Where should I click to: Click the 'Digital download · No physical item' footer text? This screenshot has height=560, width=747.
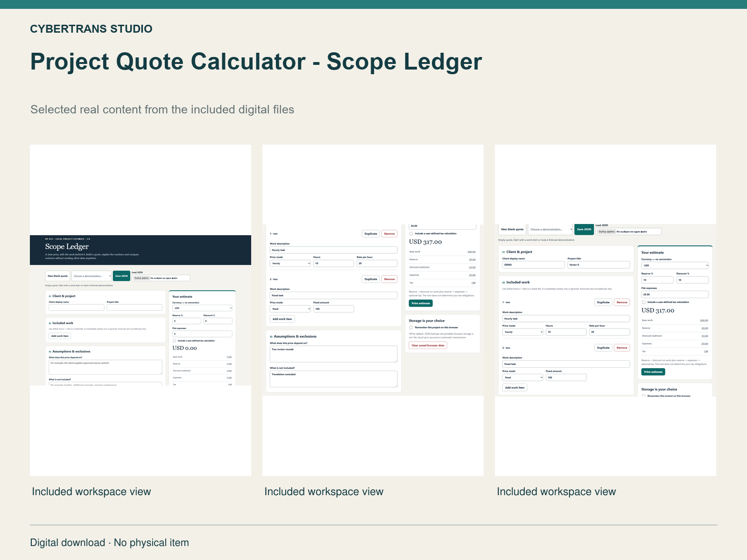tap(110, 543)
